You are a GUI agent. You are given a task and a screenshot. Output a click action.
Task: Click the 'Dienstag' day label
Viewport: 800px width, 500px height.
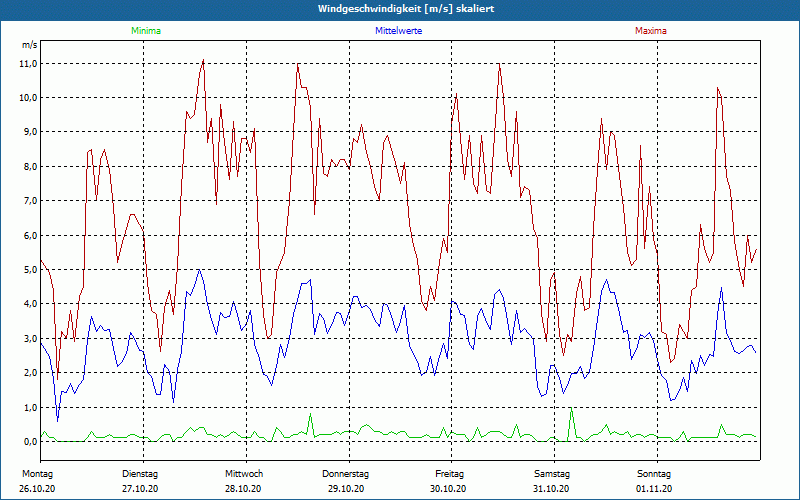pos(140,474)
